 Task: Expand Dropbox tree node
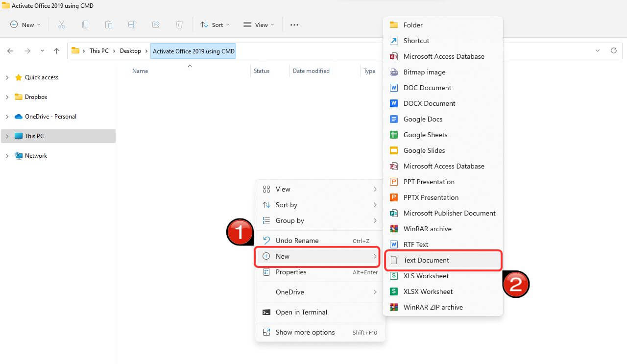point(7,97)
